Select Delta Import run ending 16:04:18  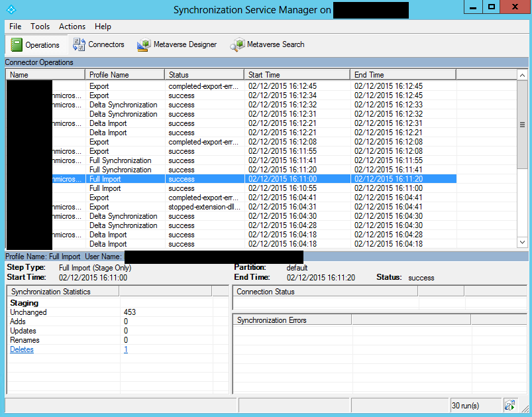231,244
